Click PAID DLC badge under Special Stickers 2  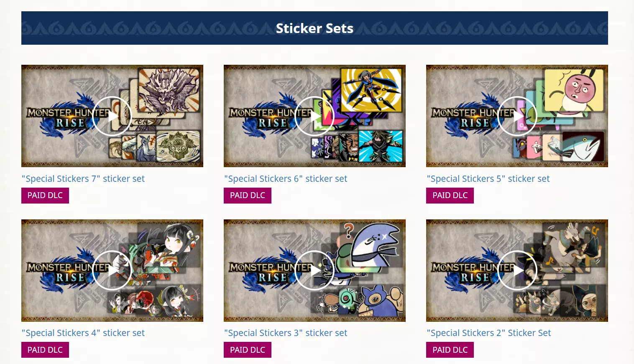[x=450, y=350]
